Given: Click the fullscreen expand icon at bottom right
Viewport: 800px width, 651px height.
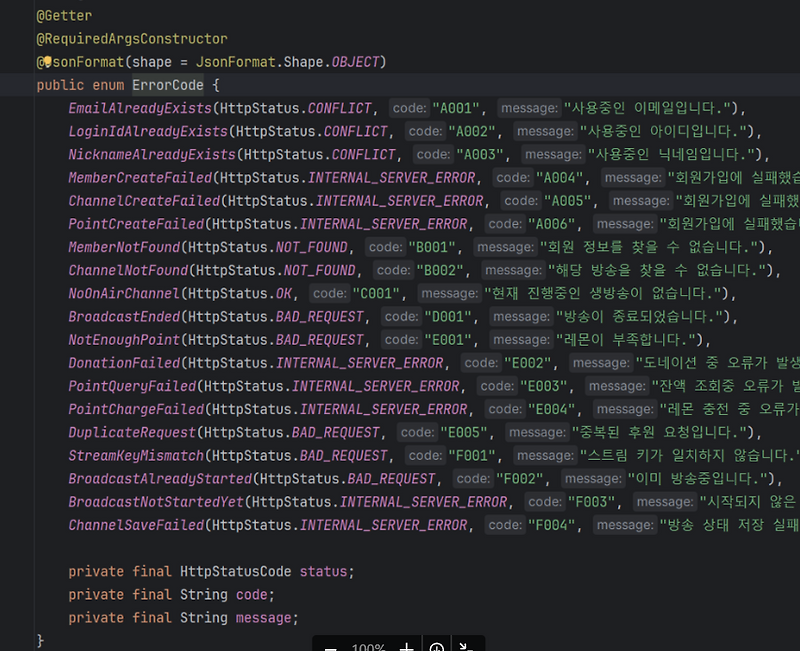Looking at the screenshot, I should 464,648.
